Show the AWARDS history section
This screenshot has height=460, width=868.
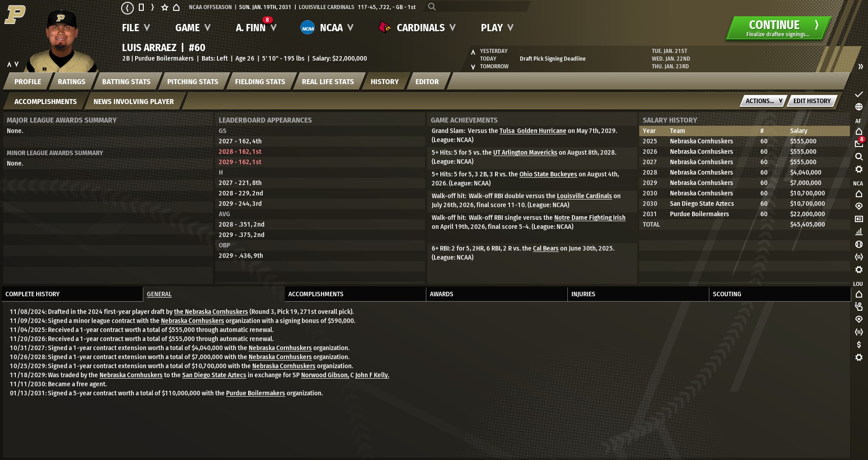496,294
